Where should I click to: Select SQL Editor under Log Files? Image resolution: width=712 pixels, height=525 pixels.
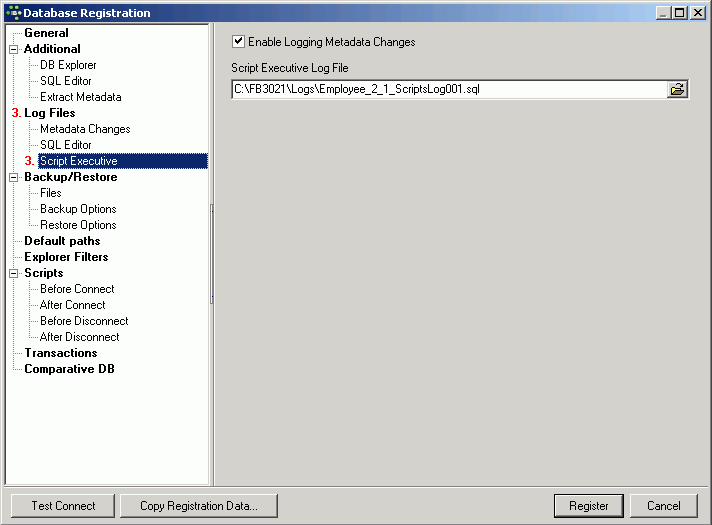pyautogui.click(x=66, y=145)
